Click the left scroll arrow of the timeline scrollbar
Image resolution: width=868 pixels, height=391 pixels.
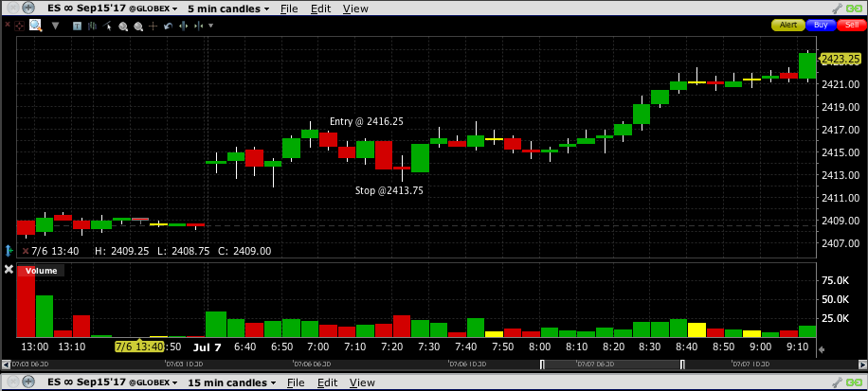coord(5,364)
